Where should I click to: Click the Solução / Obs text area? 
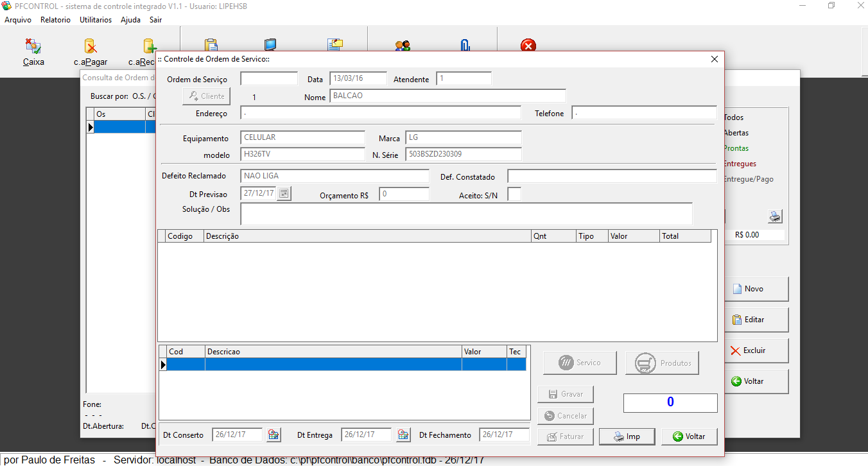point(467,214)
